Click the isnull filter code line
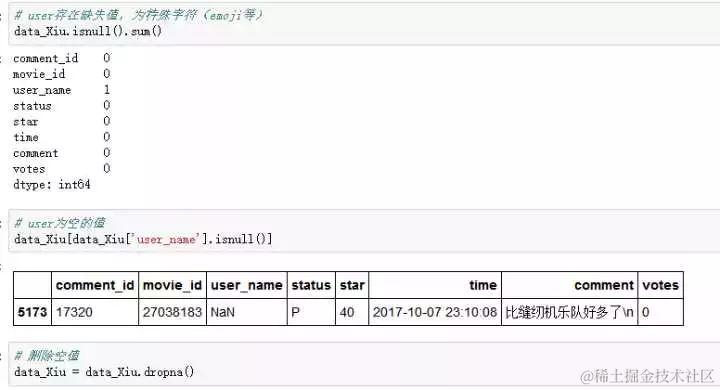Screen dimensions: 720x390 point(143,239)
